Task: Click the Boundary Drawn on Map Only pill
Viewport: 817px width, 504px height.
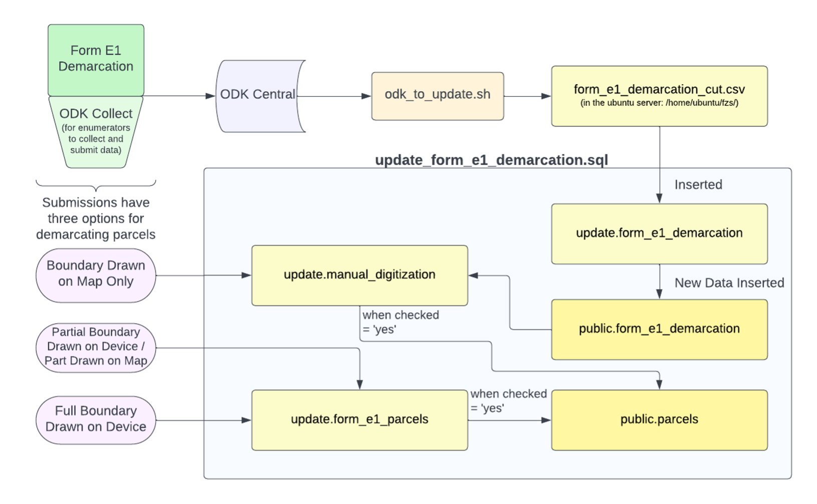Action: [96, 275]
